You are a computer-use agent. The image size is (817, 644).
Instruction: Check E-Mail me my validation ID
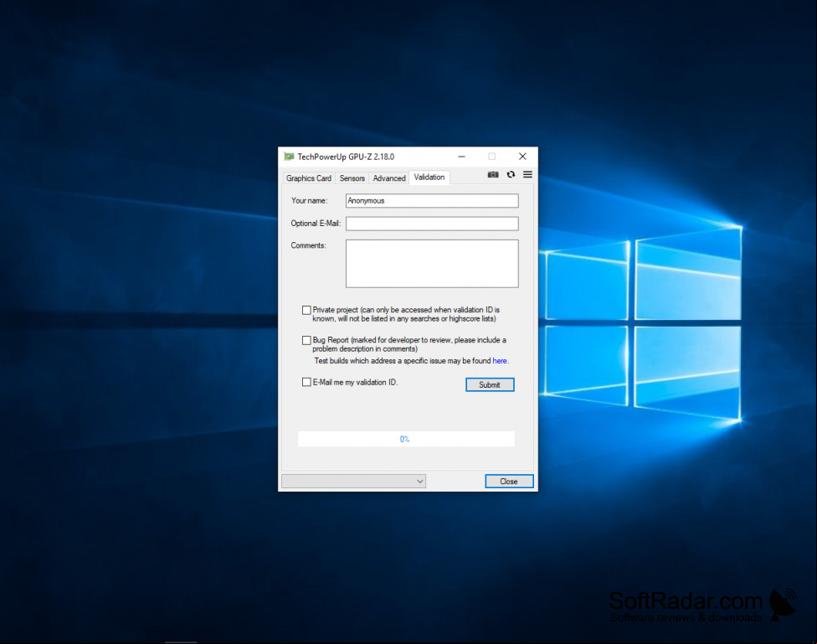coord(306,382)
